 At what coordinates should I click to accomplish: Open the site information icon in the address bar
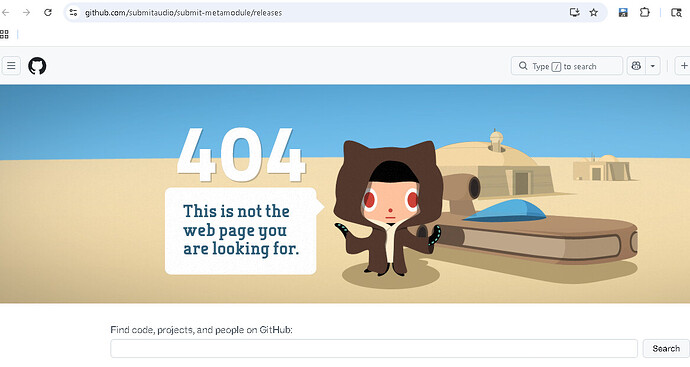click(x=73, y=12)
